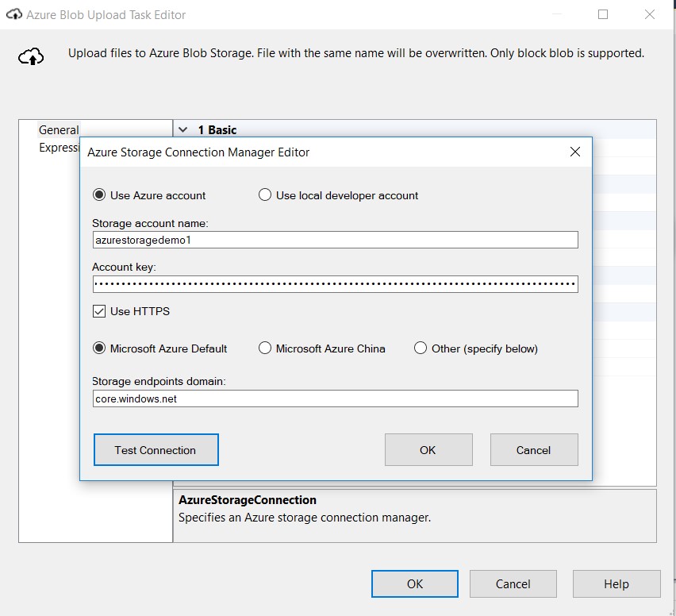Image resolution: width=676 pixels, height=616 pixels.
Task: Select the Use Azure account option
Action: pos(99,195)
